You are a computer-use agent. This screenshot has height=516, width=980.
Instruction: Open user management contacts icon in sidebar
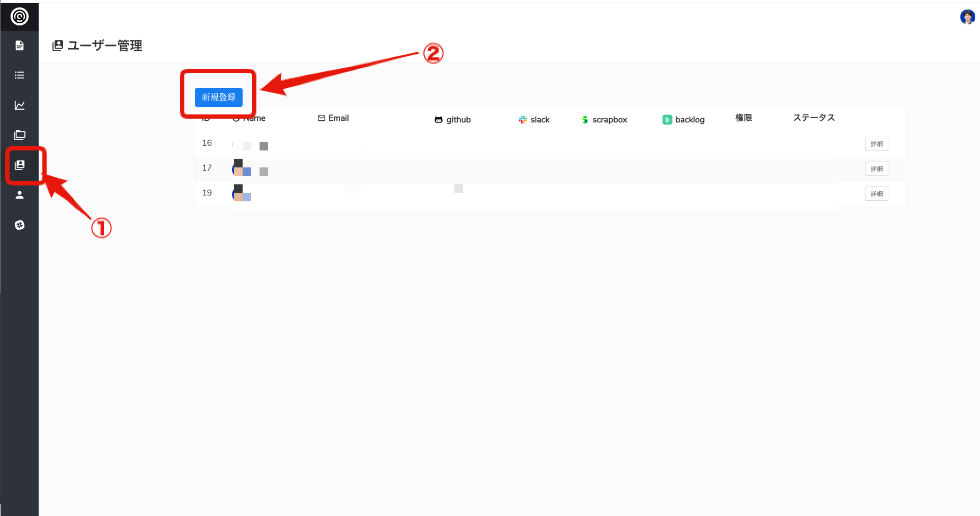point(20,165)
